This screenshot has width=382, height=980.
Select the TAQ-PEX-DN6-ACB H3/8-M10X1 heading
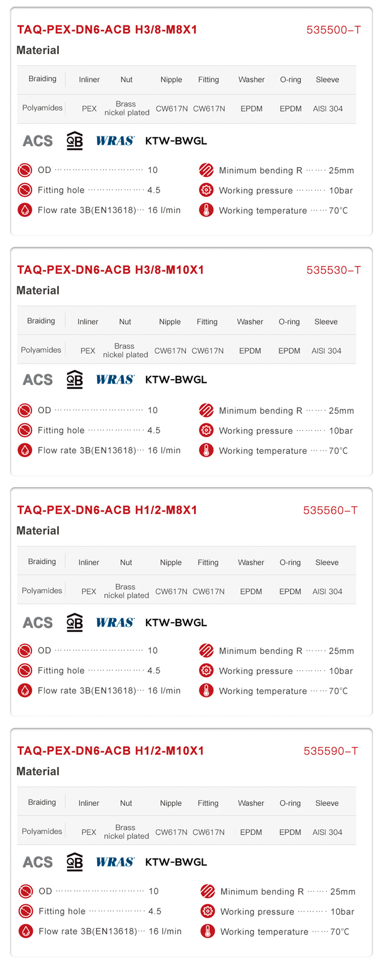[110, 270]
